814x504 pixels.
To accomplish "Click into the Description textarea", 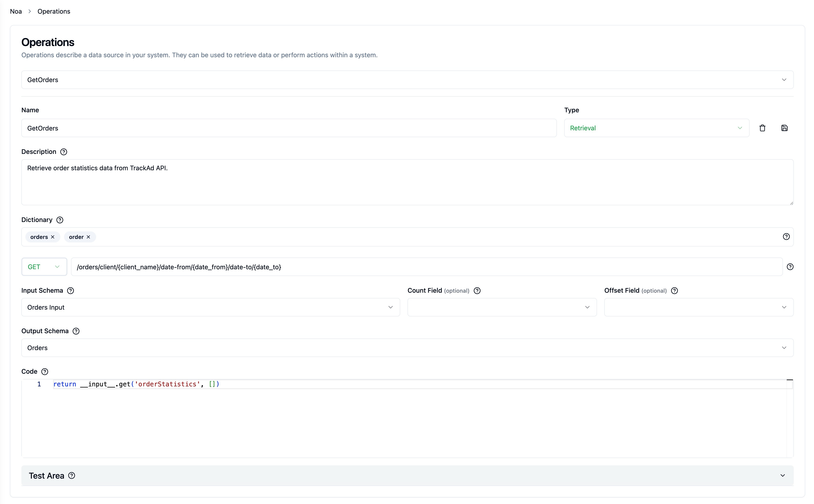I will [407, 182].
